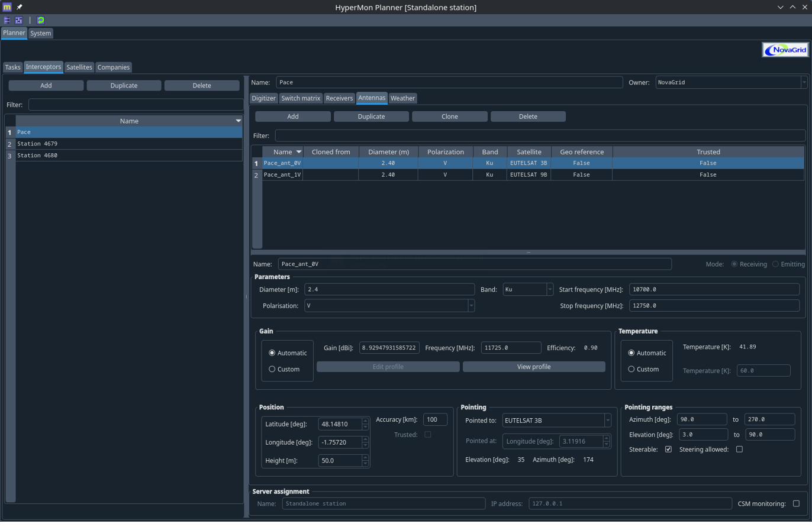
Task: Select Station 4680 in interceptors list
Action: coord(128,155)
